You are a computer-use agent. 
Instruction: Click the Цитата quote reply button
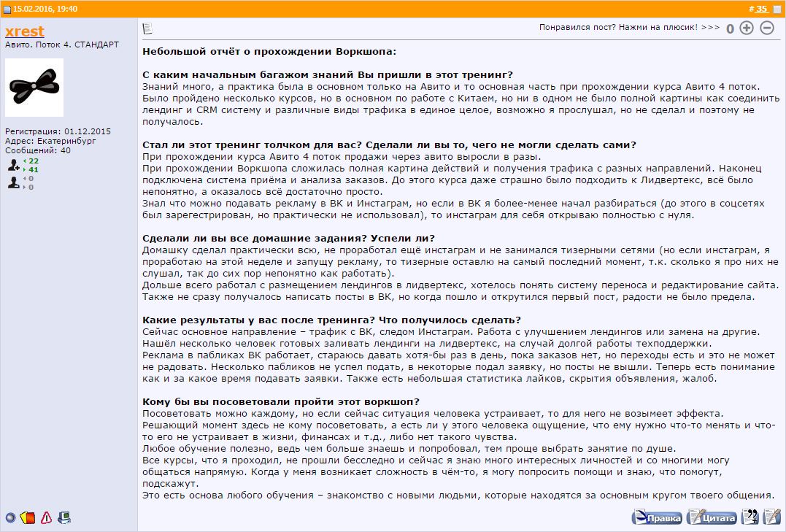point(712,517)
